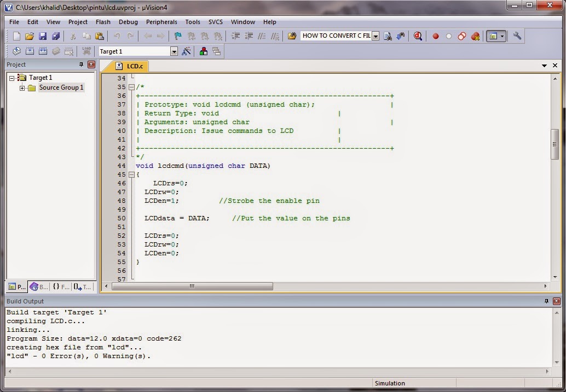Collapse the function fold at line 45
This screenshot has width=566, height=392.
coord(131,174)
